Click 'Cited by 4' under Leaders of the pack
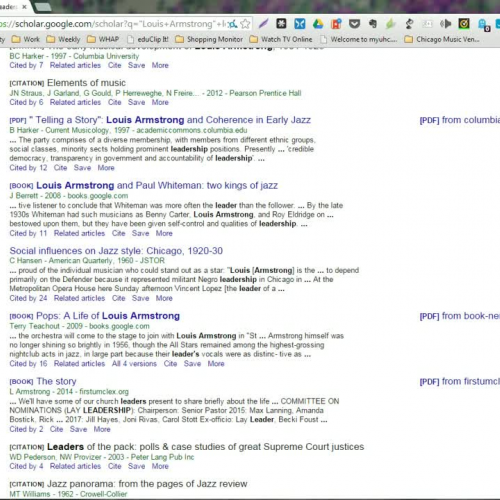500x500 pixels. tap(26, 466)
